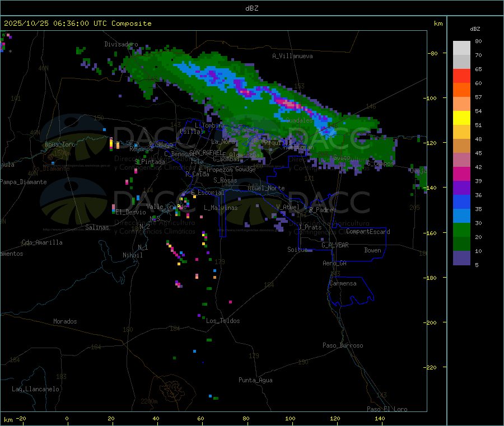
Task: Click the Cda_Amarilla map label
Action: pyautogui.click(x=42, y=242)
